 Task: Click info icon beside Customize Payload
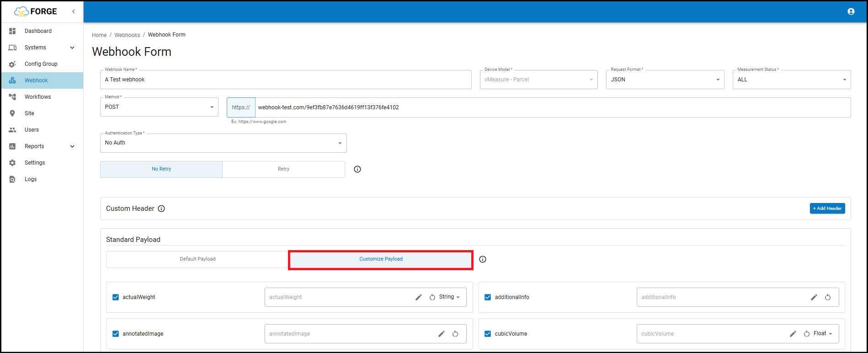coord(483,259)
